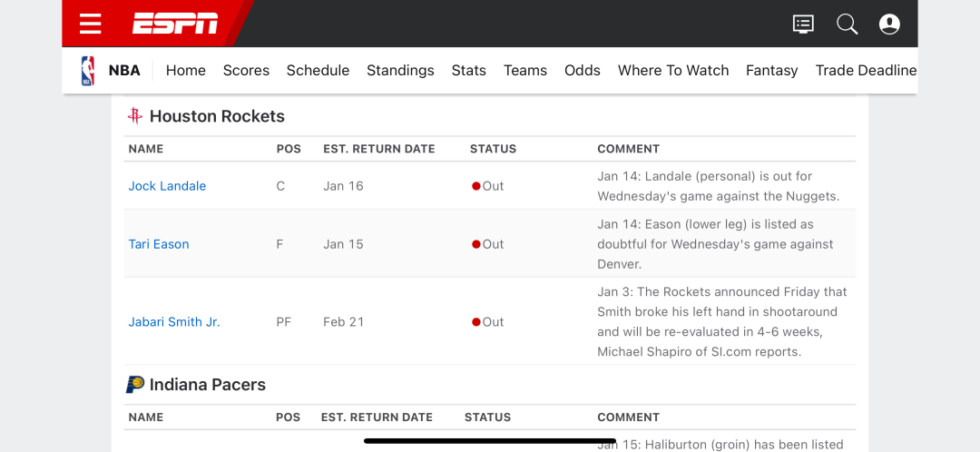Select the Standings tab
Screen dimensions: 980x452
(x=401, y=71)
